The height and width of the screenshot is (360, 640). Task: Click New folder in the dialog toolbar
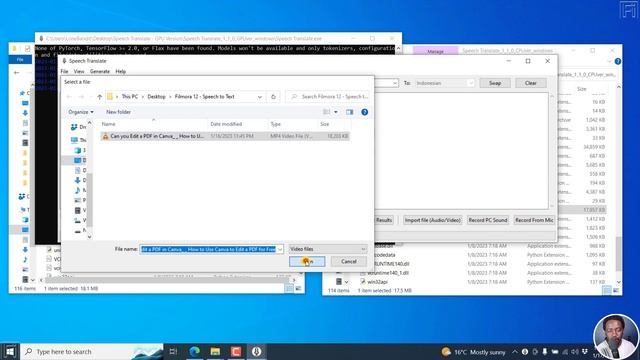click(118, 112)
